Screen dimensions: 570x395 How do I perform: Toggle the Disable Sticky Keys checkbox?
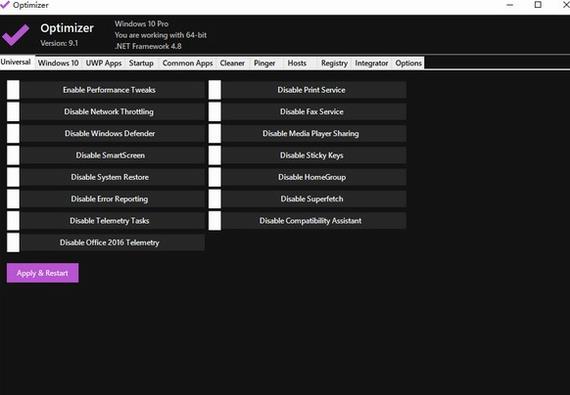tap(215, 155)
